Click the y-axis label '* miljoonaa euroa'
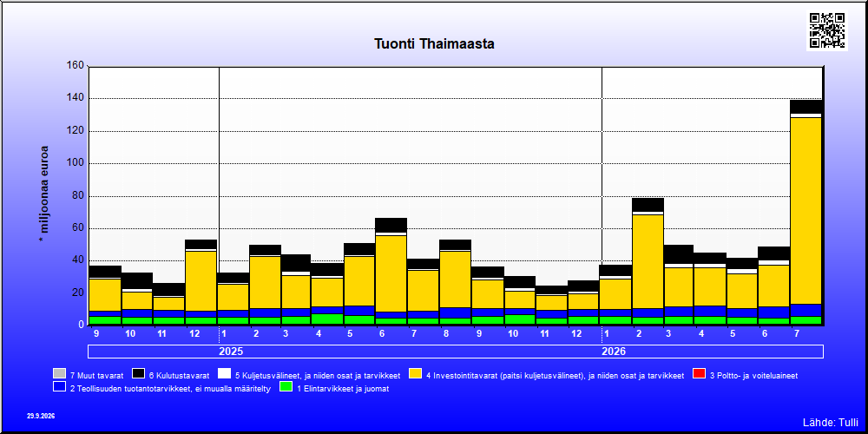Screen dimensions: 868x434 tap(43, 194)
